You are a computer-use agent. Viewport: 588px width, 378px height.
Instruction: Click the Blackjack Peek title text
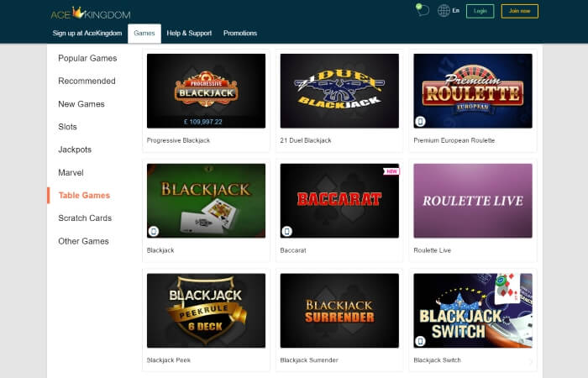(x=168, y=360)
